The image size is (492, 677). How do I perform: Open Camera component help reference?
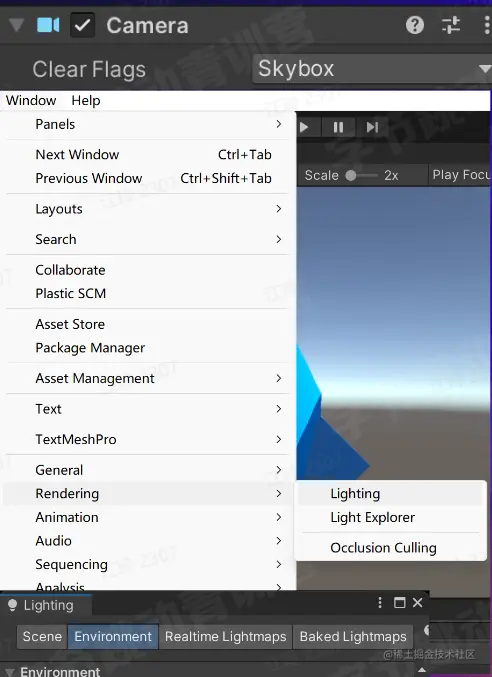coord(415,25)
